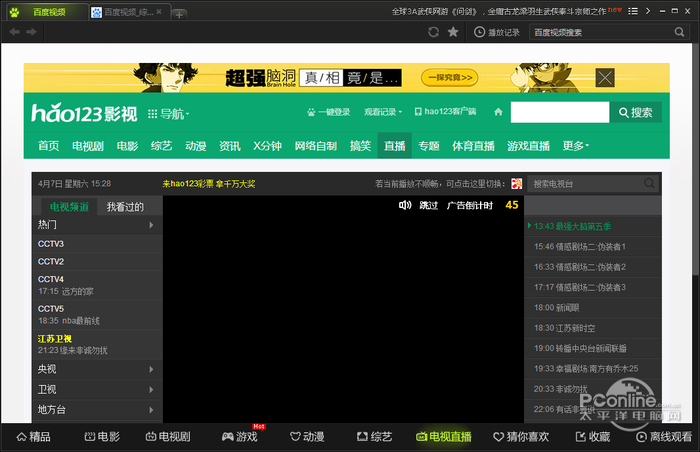Image resolution: width=700 pixels, height=452 pixels.
Task: Open 电影 in bottom bar
Action: coord(102,437)
